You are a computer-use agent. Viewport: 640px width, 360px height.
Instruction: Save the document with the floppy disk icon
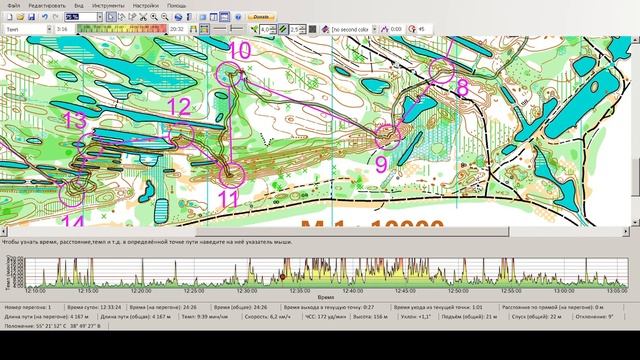(x=31, y=17)
